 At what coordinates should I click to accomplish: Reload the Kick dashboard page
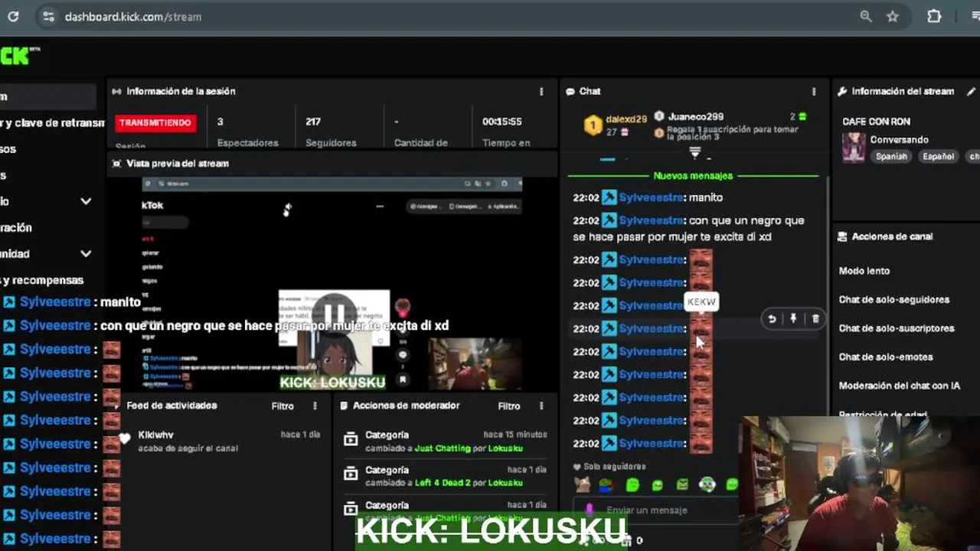(13, 16)
